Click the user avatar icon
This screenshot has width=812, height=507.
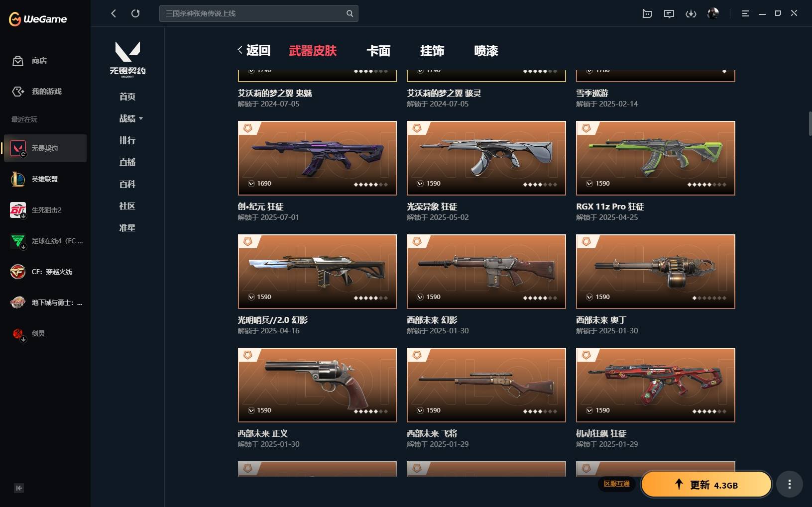click(713, 13)
